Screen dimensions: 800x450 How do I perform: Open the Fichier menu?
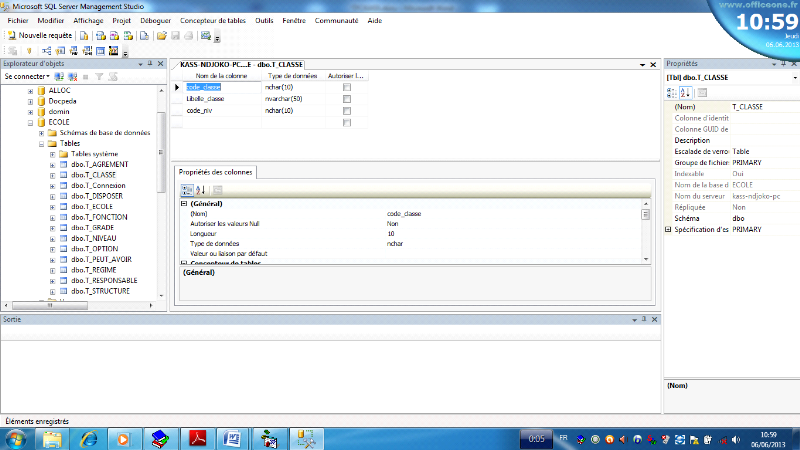click(x=18, y=20)
